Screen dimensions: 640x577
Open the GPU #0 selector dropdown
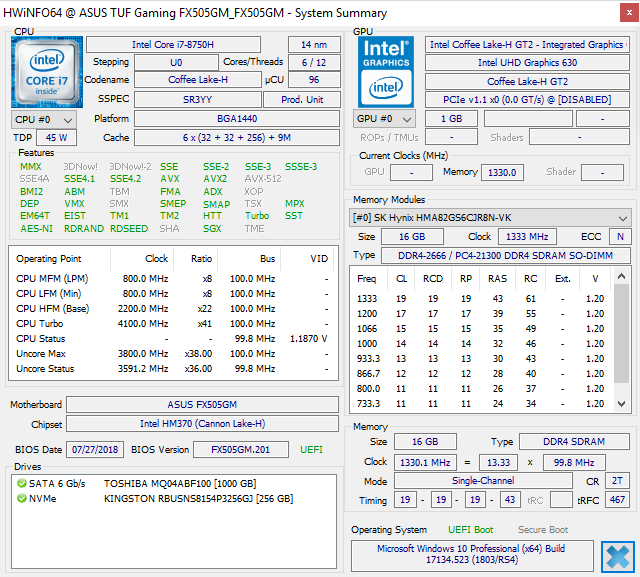pyautogui.click(x=383, y=118)
